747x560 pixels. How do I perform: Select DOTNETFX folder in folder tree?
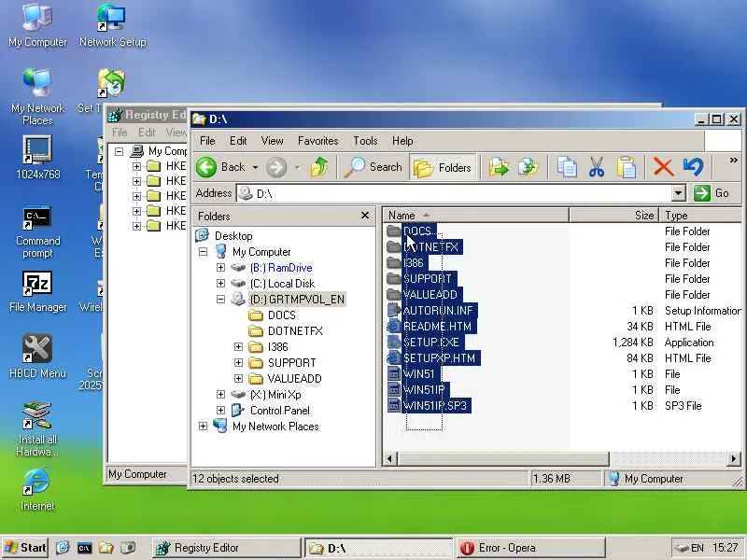[x=295, y=331]
